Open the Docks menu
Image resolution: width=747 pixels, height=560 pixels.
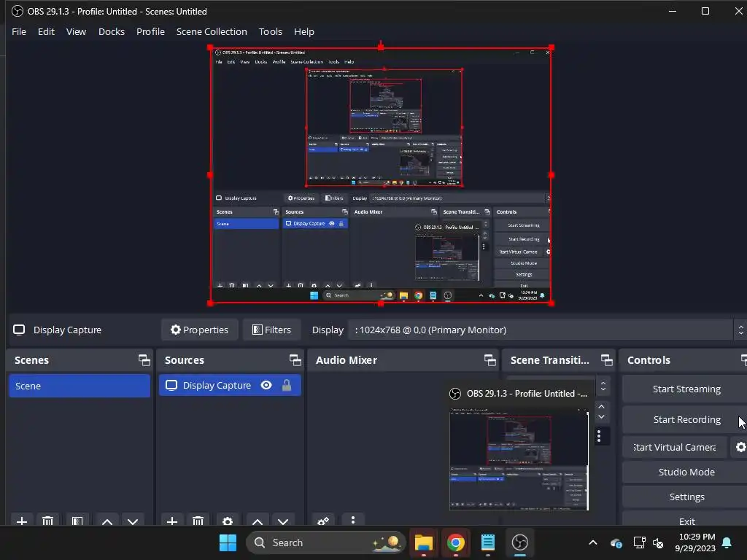(x=112, y=31)
